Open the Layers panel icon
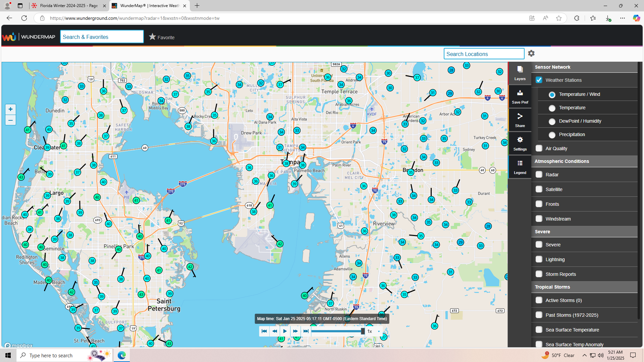Screen dimensions: 644x362 coord(520,69)
